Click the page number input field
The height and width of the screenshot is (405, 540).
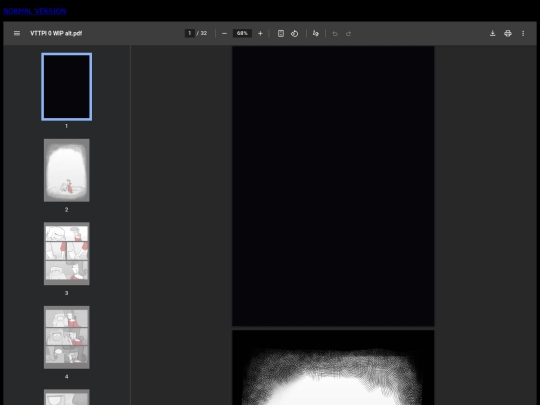[x=190, y=33]
